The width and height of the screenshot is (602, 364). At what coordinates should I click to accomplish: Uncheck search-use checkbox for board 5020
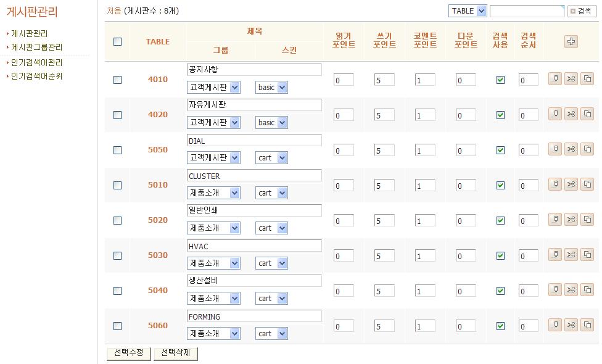click(500, 220)
